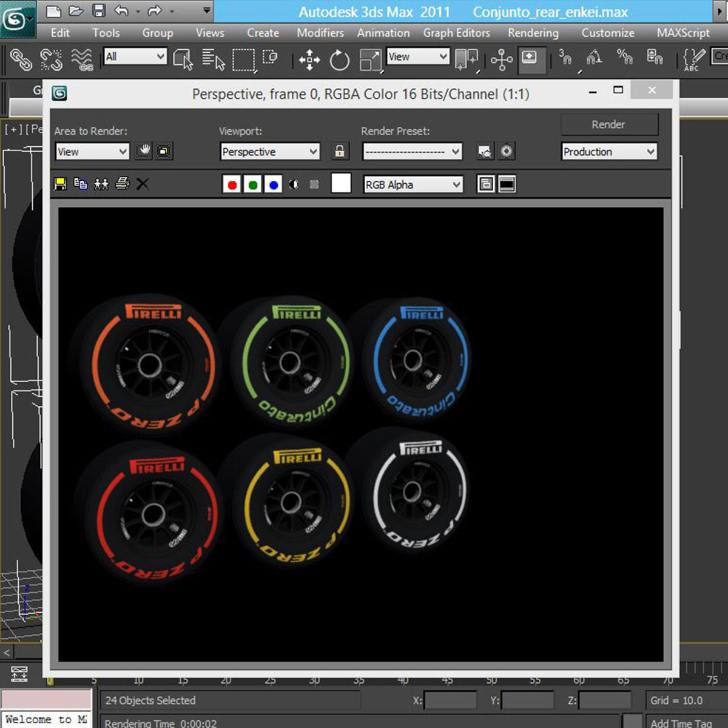Redo the last scene operation
This screenshot has height=728, width=728.
tap(155, 10)
